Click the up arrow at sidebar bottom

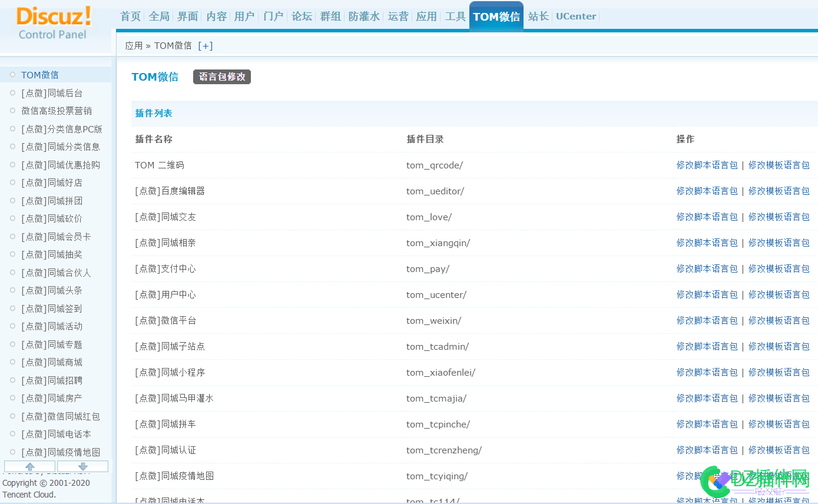pos(29,466)
